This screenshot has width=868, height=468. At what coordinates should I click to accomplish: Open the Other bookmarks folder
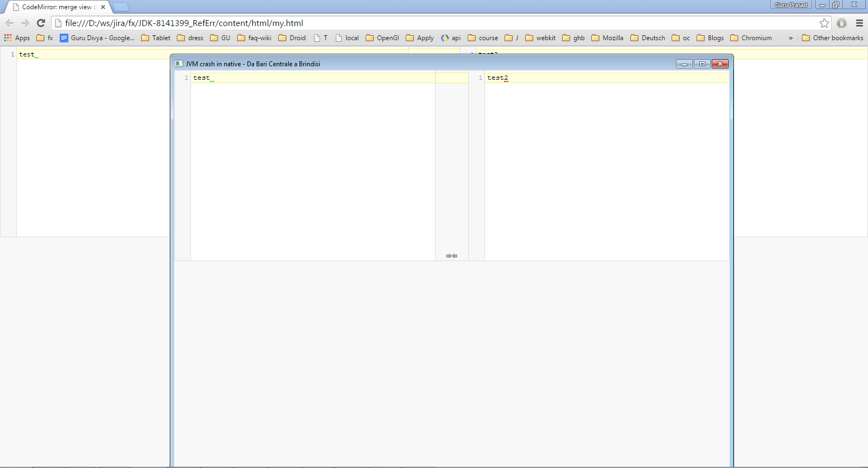[x=832, y=38]
